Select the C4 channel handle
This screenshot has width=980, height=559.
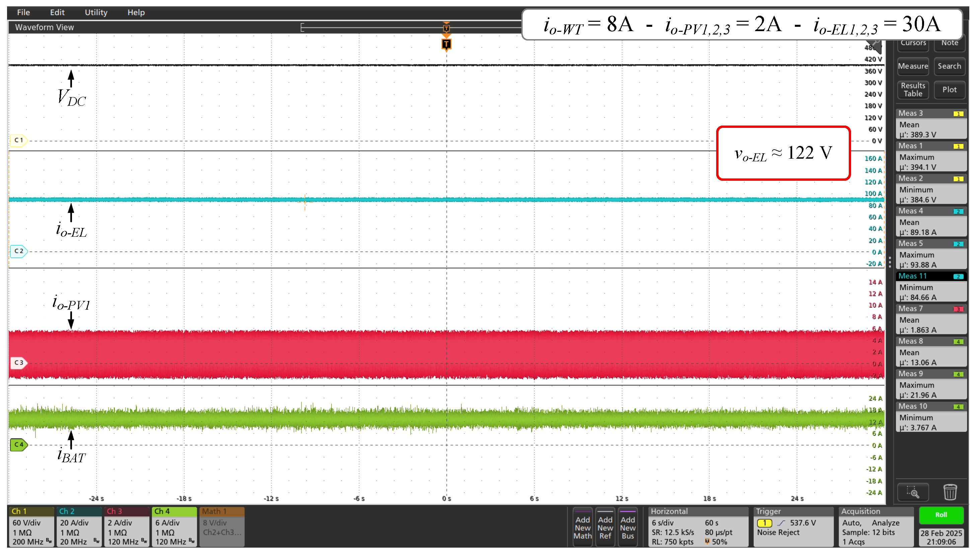coord(18,445)
